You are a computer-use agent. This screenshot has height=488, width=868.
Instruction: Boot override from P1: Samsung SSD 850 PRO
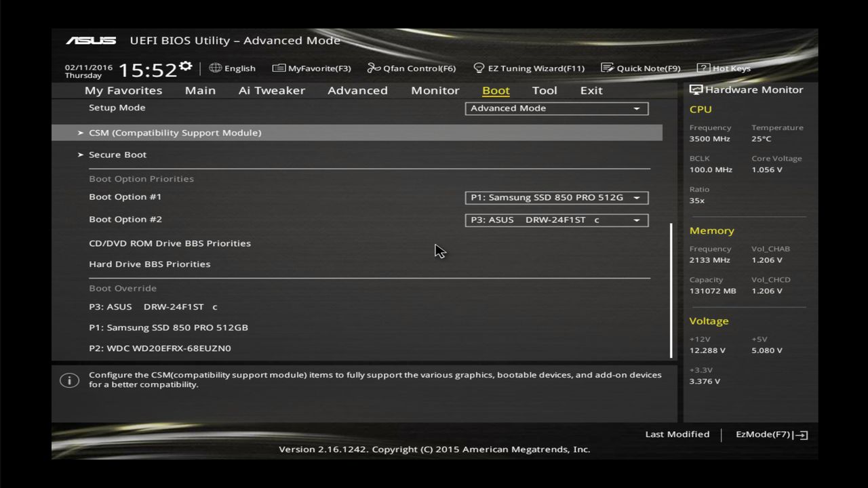(x=168, y=327)
